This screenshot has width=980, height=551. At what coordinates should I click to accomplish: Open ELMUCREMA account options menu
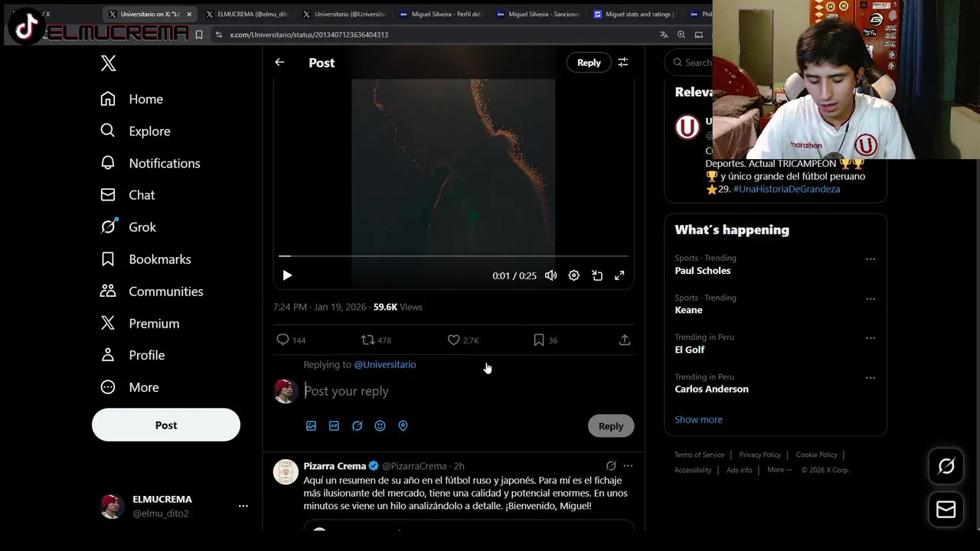point(243,506)
